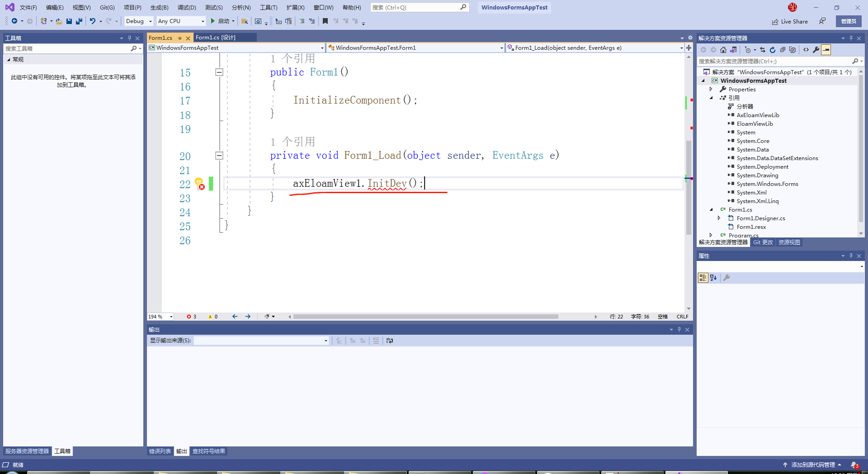Viewport: 868px width, 474px height.
Task: Click the Uncomment selected lines icon
Action: 312,21
